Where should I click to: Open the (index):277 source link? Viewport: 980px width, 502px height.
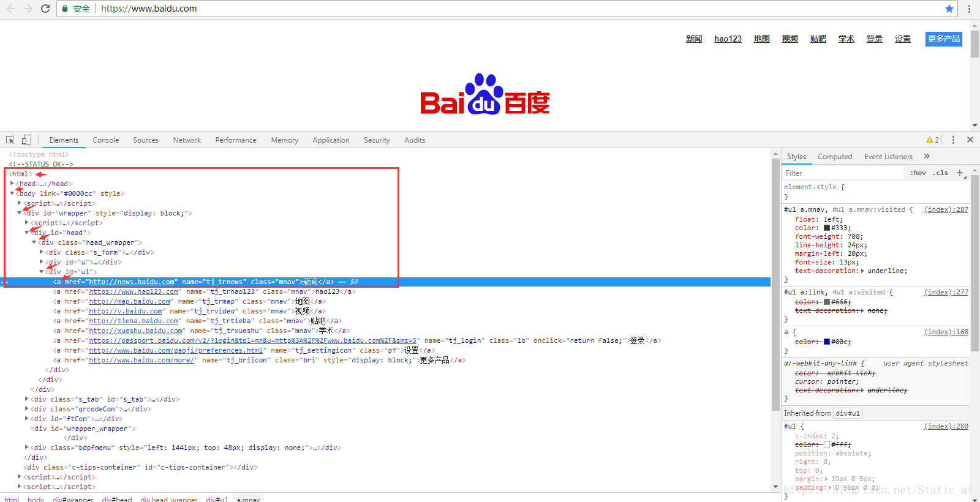click(x=946, y=292)
